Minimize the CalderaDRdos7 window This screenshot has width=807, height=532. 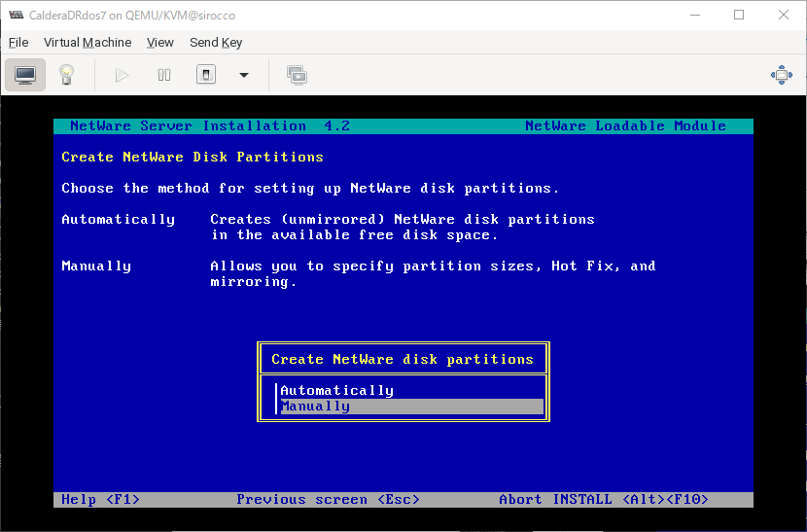tap(695, 15)
